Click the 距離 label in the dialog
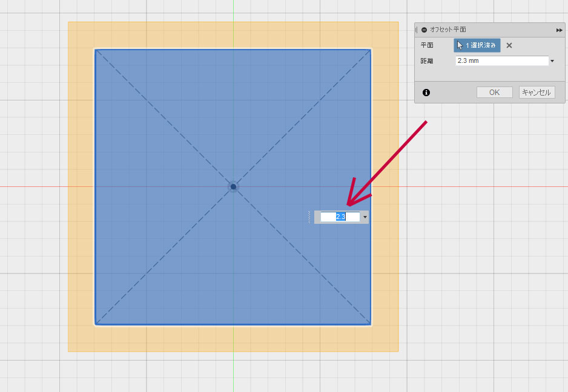The image size is (568, 392). pyautogui.click(x=427, y=61)
